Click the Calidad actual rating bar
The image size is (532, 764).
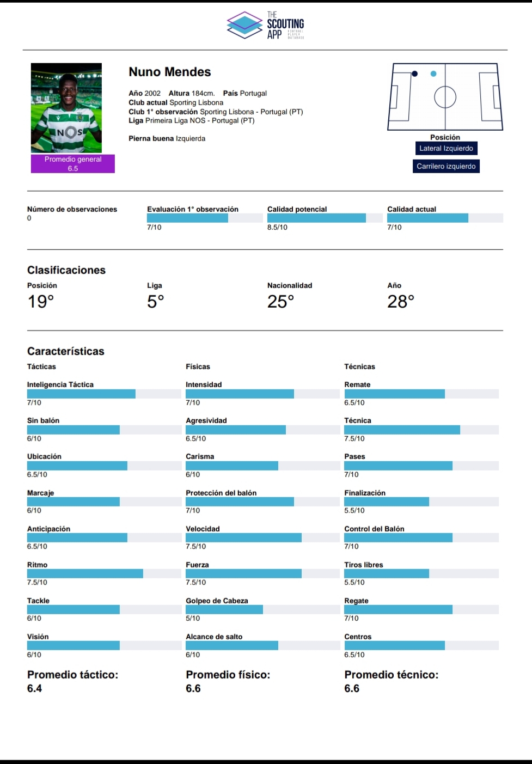pyautogui.click(x=444, y=218)
